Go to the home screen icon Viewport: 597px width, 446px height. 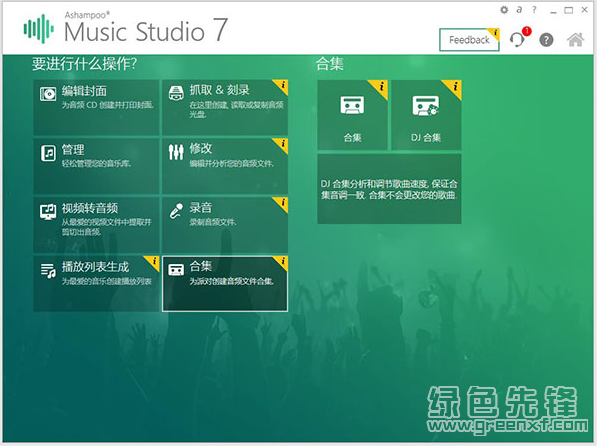[x=575, y=40]
